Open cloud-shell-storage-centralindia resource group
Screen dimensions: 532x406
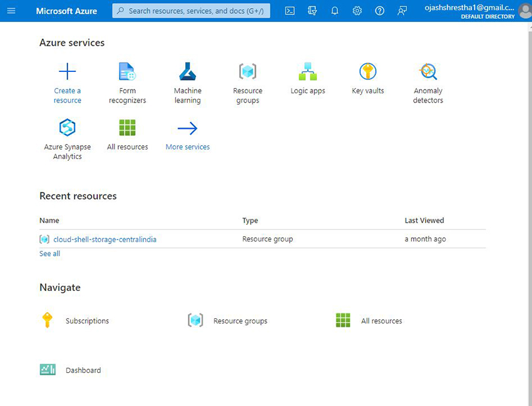(x=105, y=239)
